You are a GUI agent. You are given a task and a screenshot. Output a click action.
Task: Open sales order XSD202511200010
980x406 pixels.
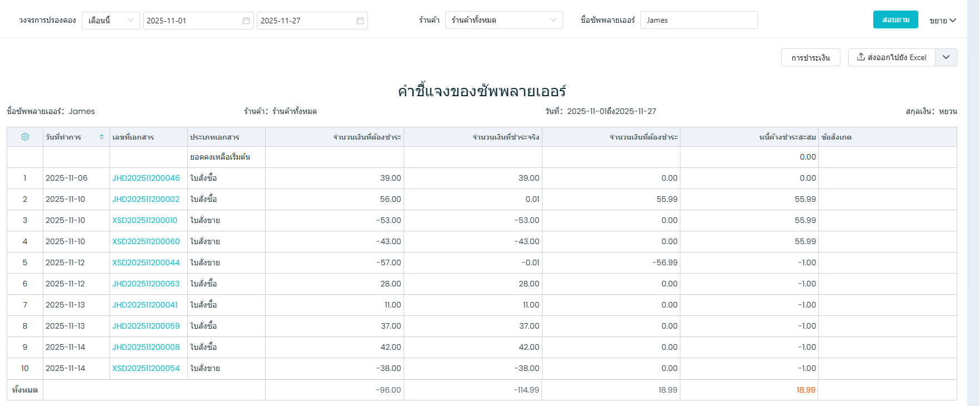pyautogui.click(x=145, y=220)
